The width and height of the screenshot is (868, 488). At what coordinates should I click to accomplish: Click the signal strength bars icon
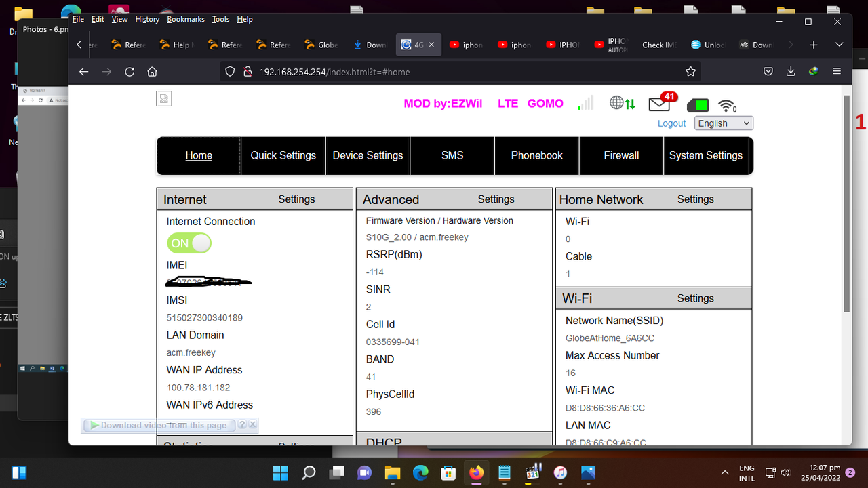585,103
